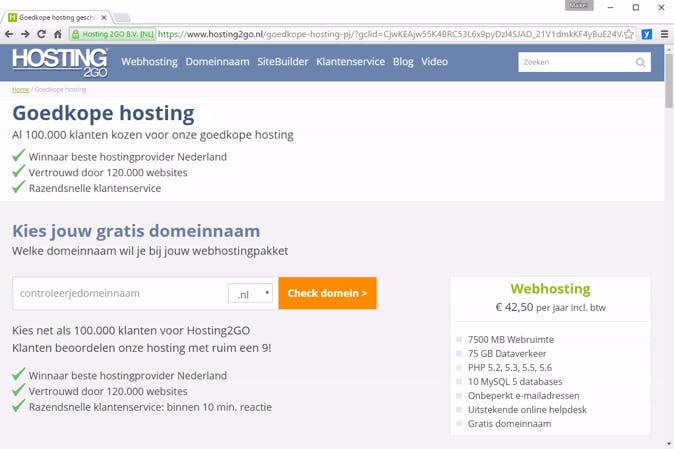Click the browser address bar URL
This screenshot has height=449, width=674.
(390, 34)
